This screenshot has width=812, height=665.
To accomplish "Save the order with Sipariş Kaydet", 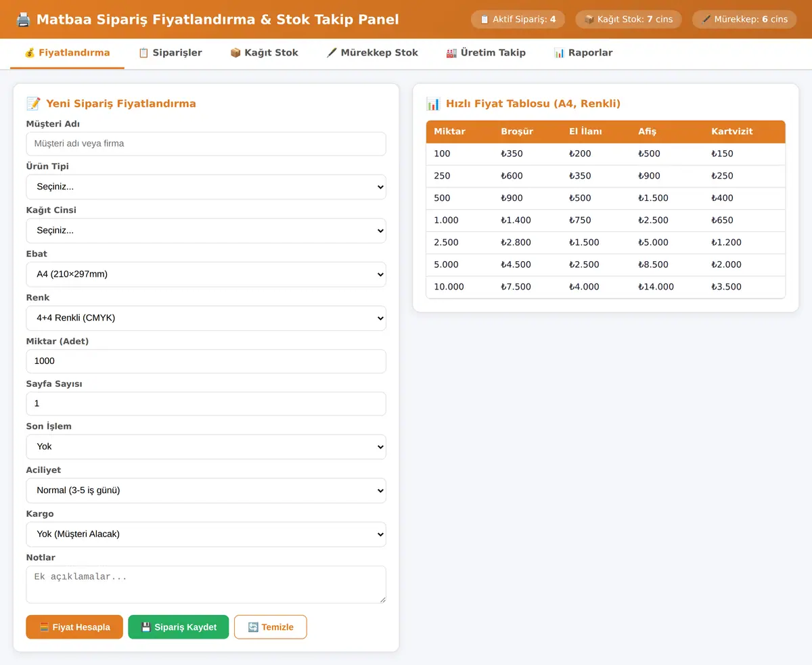I will pos(179,627).
